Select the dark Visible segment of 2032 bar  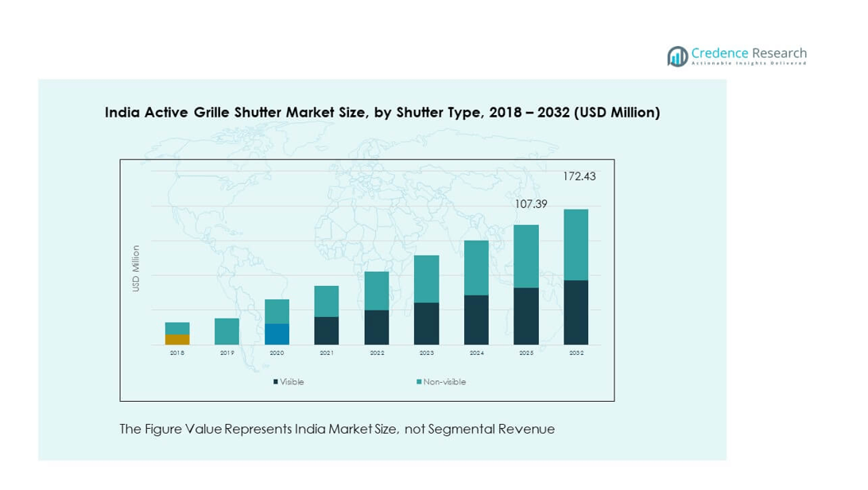[x=575, y=312]
